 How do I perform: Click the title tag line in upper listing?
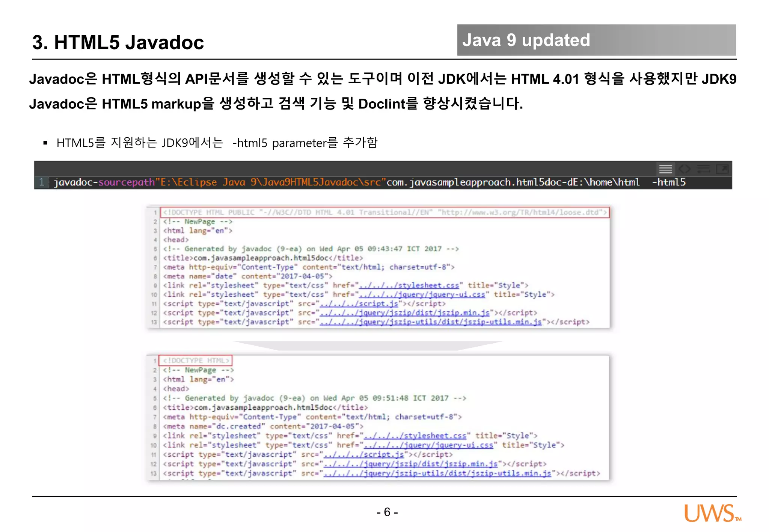tap(263, 258)
